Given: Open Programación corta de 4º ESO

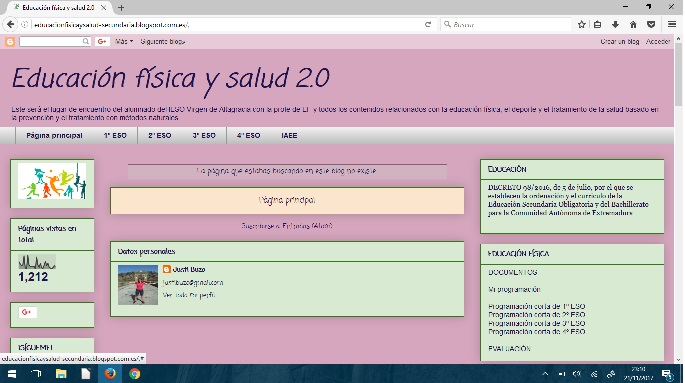Looking at the screenshot, I should pyautogui.click(x=536, y=331).
